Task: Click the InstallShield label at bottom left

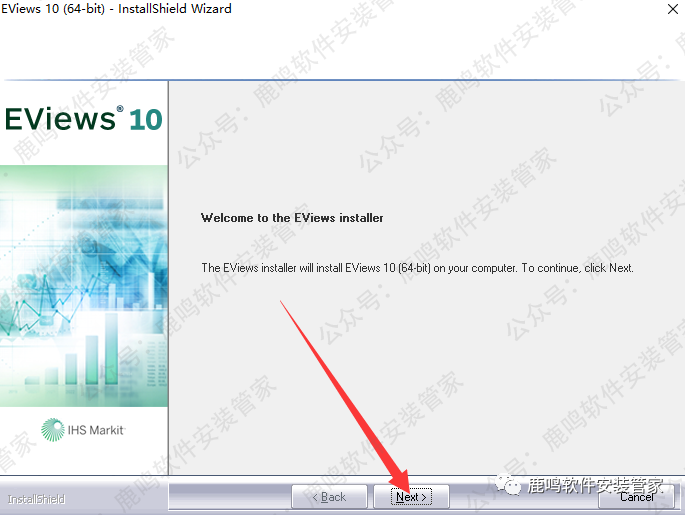Action: tap(36, 499)
